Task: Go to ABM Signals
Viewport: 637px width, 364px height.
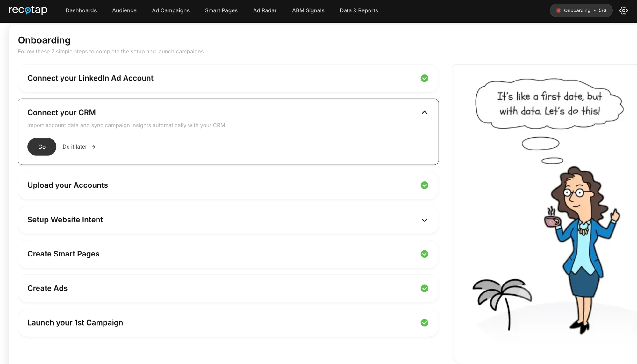Action: click(x=308, y=10)
